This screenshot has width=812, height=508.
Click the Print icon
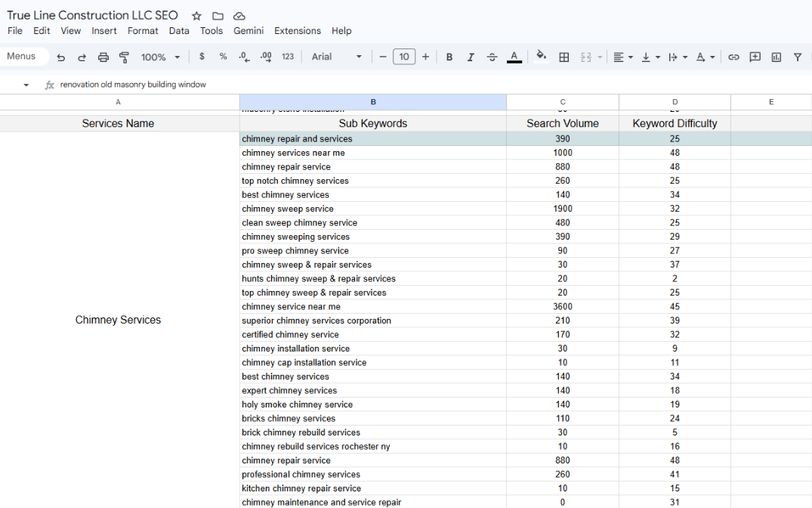103,57
